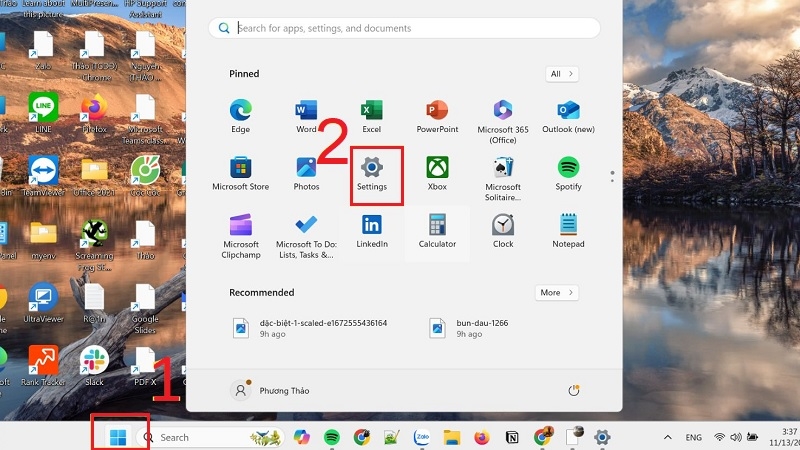The image size is (800, 450).
Task: Open Copilot from the taskbar
Action: [x=302, y=437]
